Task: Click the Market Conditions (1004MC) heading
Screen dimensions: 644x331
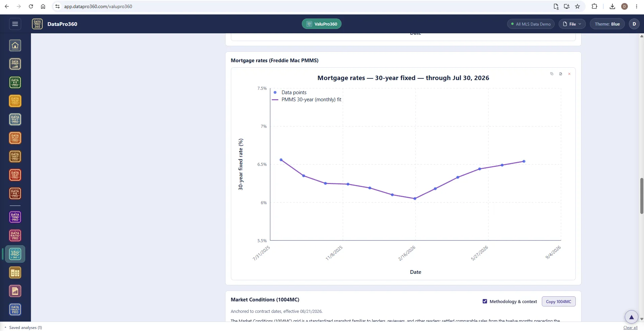Action: [x=265, y=299]
